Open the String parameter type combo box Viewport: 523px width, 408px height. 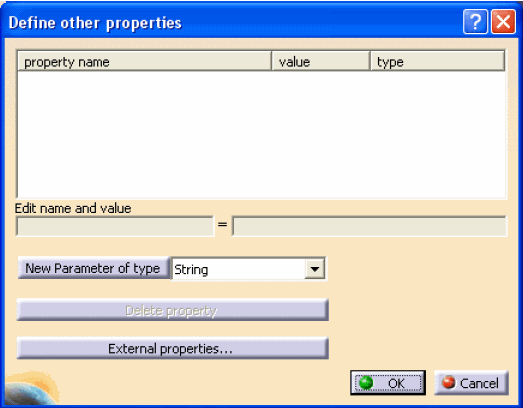(248, 269)
